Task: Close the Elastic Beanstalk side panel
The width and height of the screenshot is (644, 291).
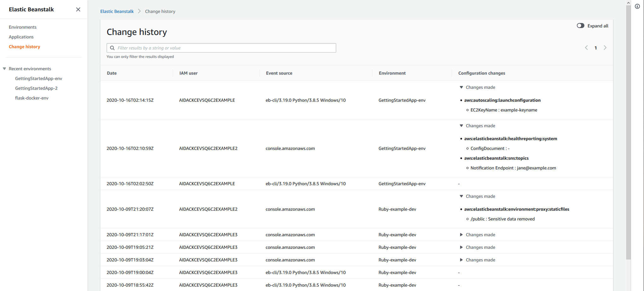Action: [x=78, y=9]
